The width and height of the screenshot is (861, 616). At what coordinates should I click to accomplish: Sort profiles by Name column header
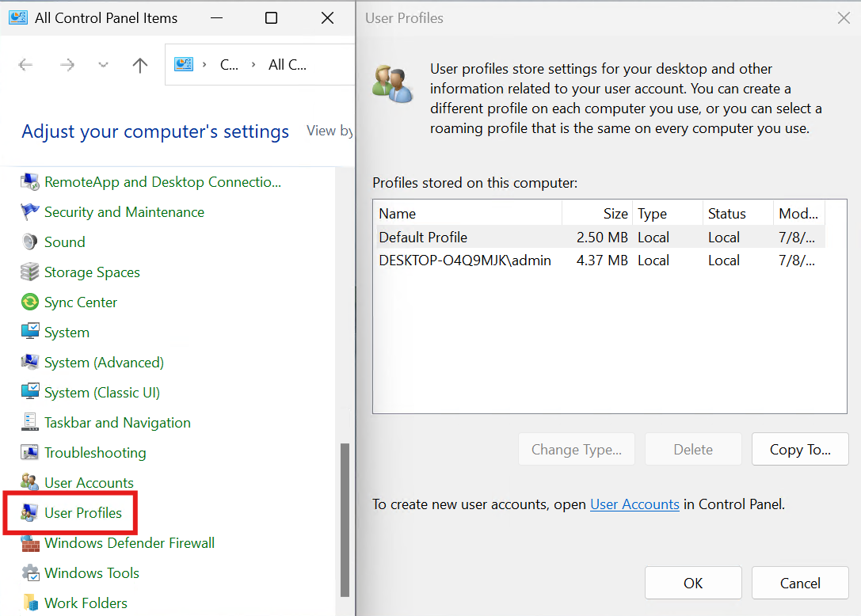467,213
